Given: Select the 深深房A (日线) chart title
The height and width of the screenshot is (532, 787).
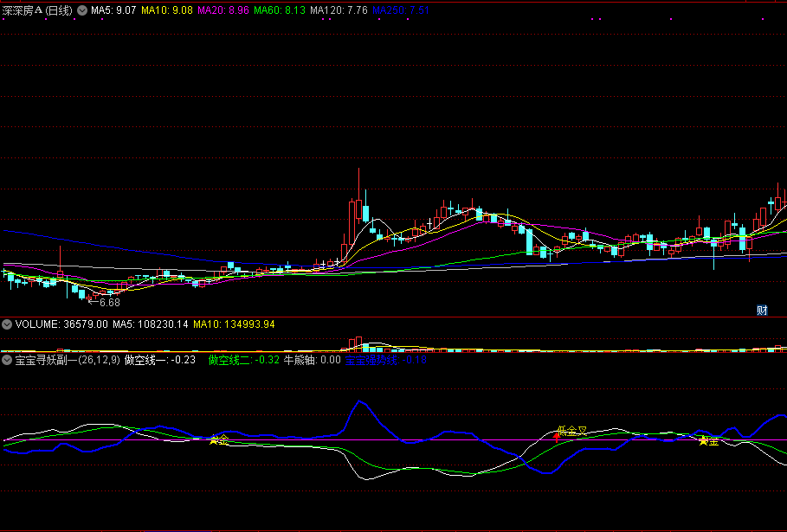Looking at the screenshot, I should click(x=38, y=10).
